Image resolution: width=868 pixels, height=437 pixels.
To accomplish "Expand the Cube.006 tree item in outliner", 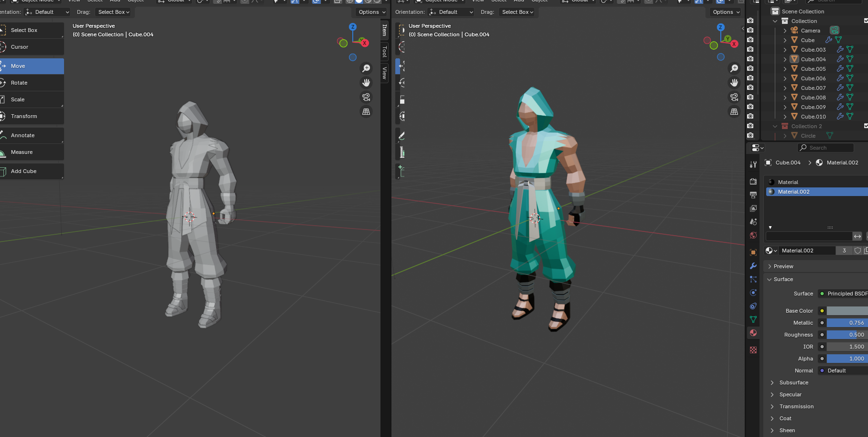I will click(x=785, y=78).
